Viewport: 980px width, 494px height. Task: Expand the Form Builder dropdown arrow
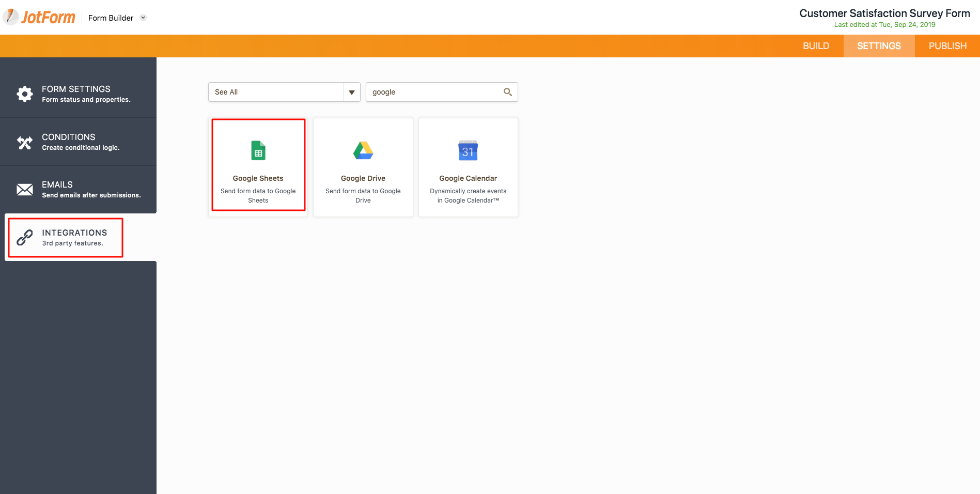(x=143, y=18)
